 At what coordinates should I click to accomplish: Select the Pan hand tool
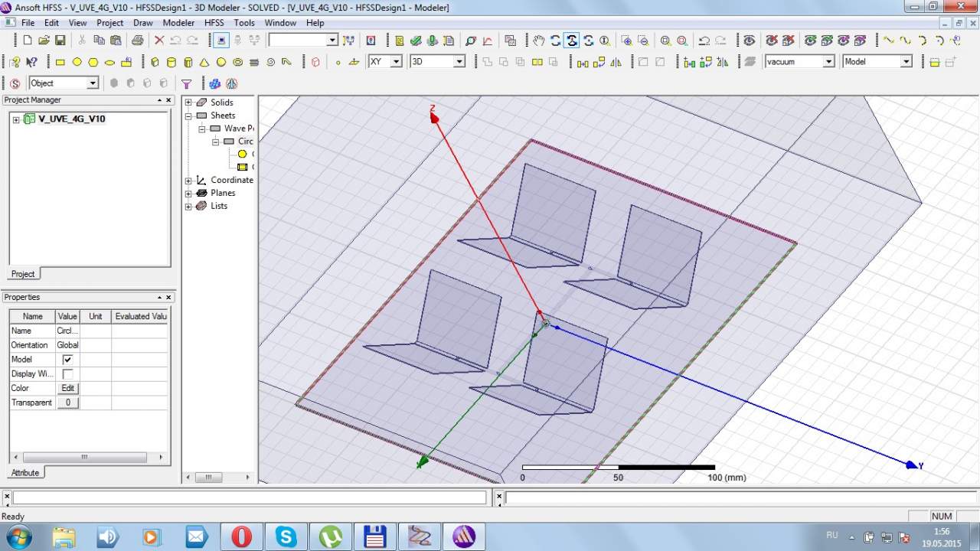(x=539, y=41)
